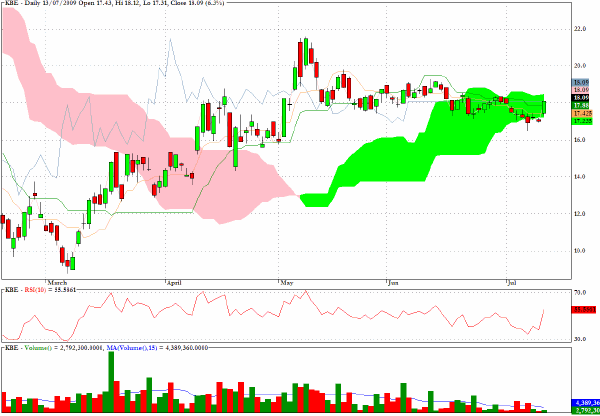Click the 70.0 RSI axis label
The width and height of the screenshot is (600, 416).
(579, 293)
